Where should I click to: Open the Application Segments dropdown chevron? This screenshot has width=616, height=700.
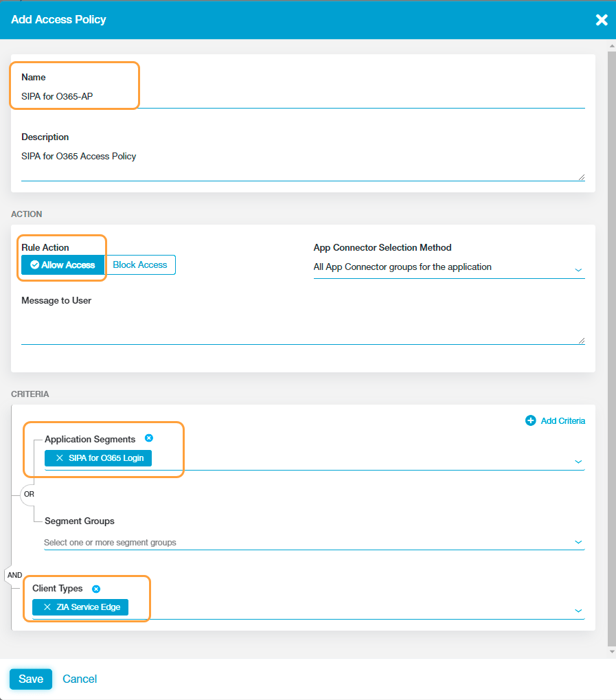pos(578,461)
